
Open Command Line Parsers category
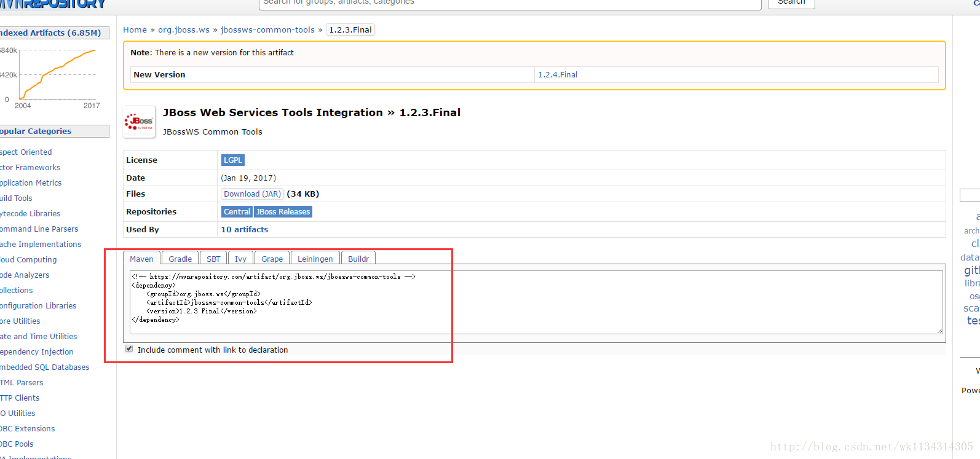point(39,229)
